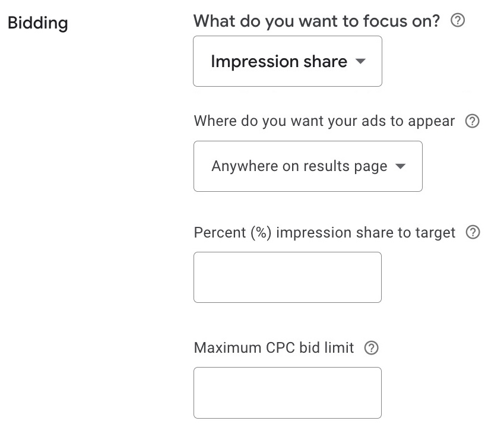Click the arrow on the ad placement dropdown
The width and height of the screenshot is (504, 424).
click(401, 166)
